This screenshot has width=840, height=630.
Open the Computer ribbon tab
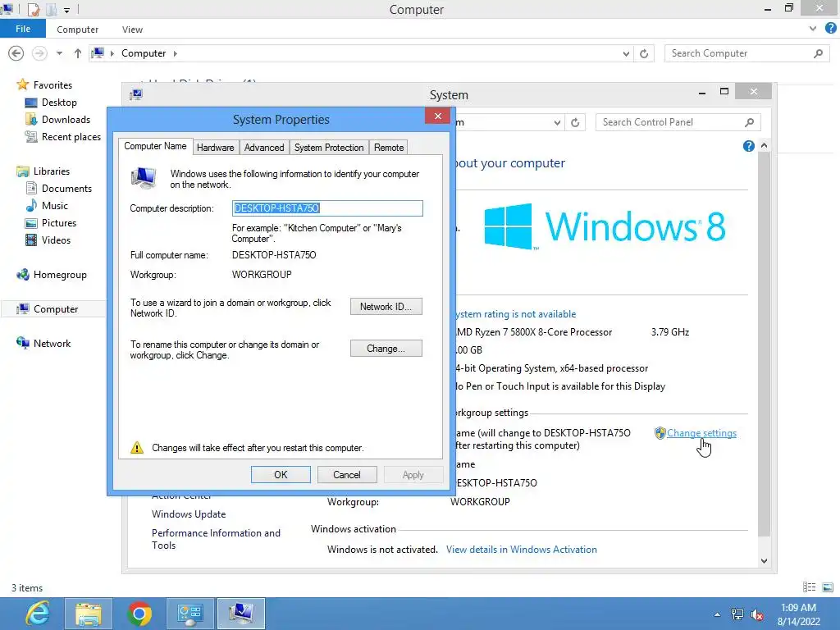tap(77, 30)
